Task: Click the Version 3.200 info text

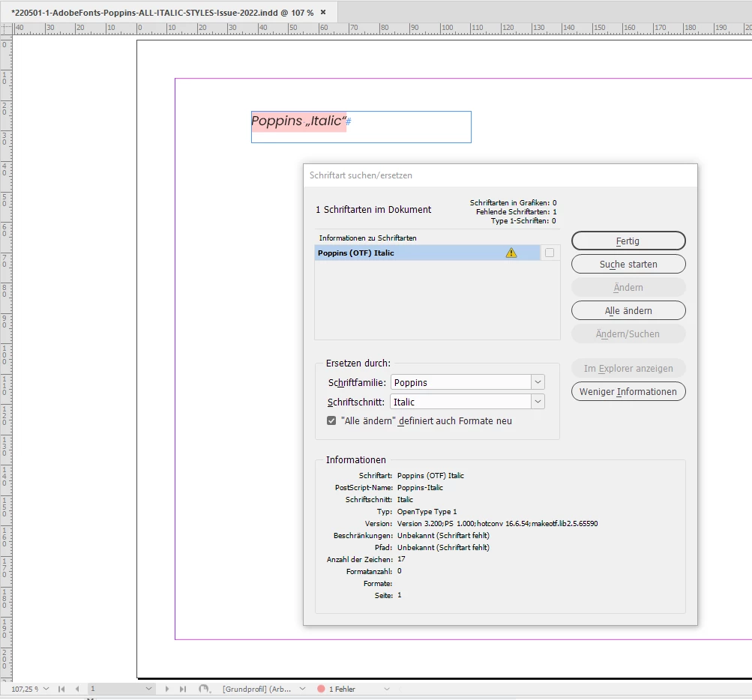Action: 497,524
